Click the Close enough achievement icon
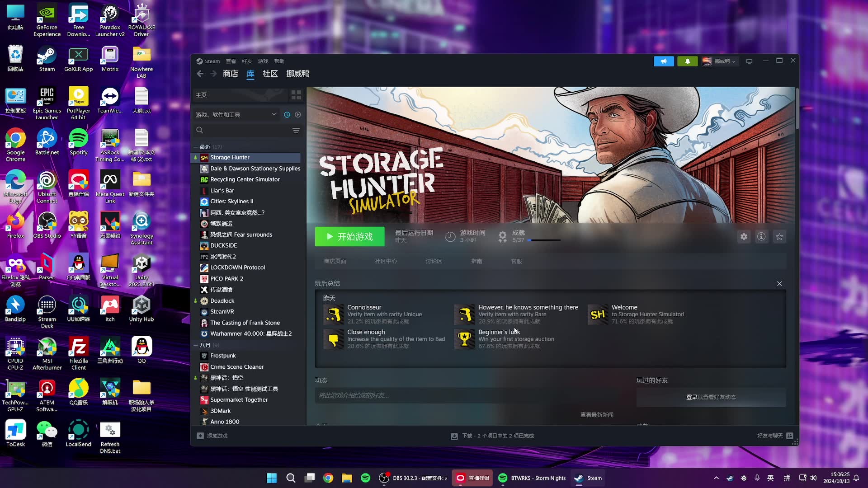Screen dimensions: 868x488 [333, 339]
